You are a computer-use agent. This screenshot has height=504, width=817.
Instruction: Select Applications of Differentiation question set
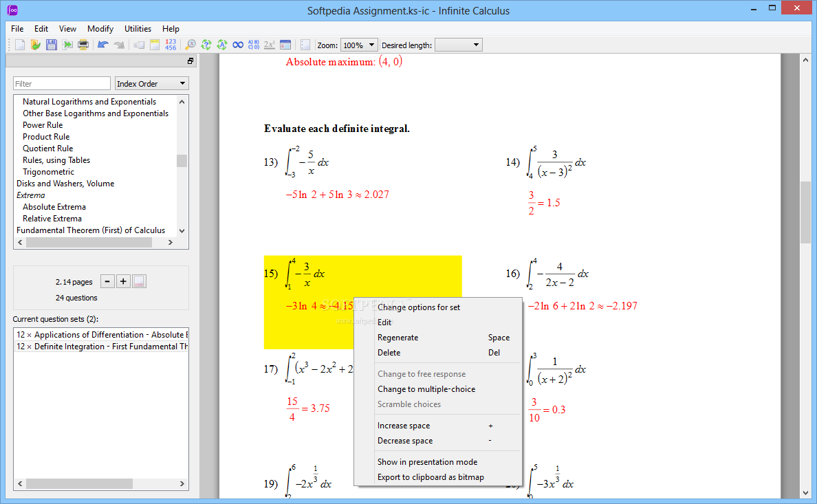101,335
